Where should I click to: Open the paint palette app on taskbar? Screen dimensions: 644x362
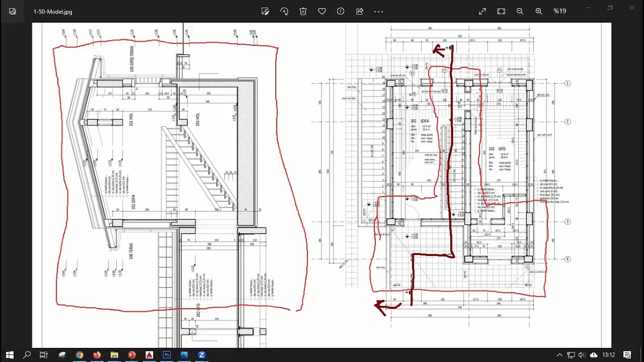click(x=62, y=355)
